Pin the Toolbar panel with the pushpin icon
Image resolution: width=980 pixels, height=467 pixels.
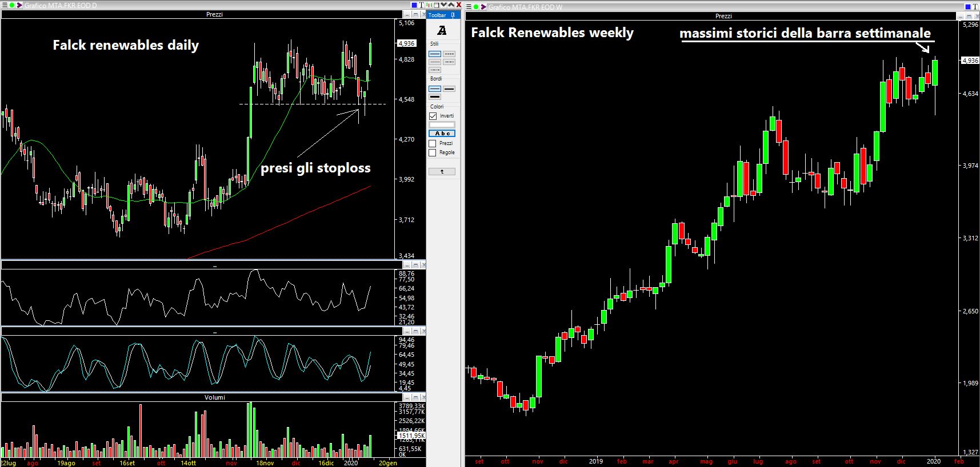[453, 15]
